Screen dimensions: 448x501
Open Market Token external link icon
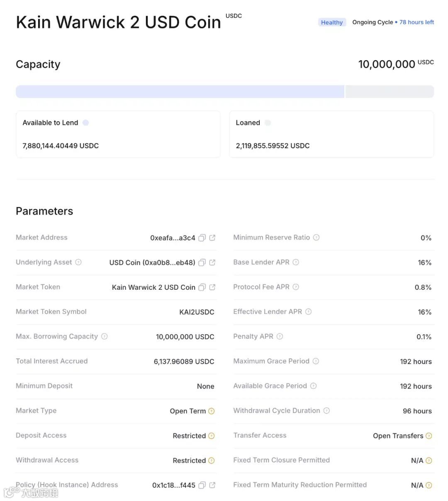[x=212, y=287]
